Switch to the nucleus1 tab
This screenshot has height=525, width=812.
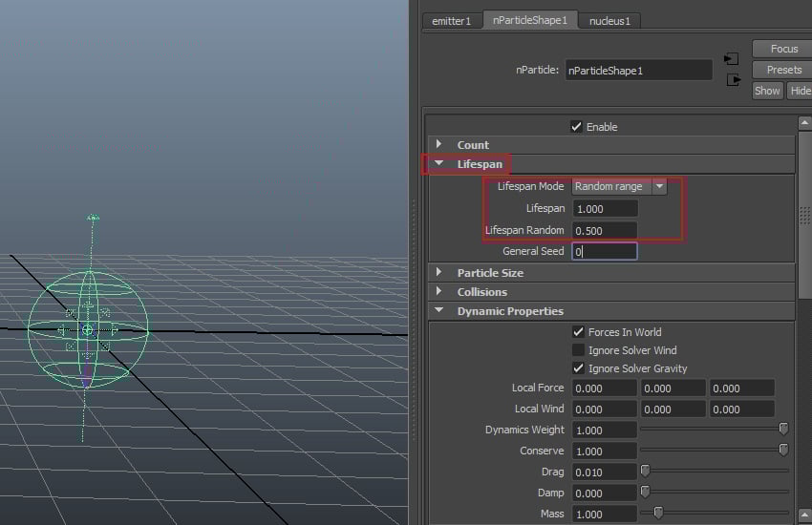609,21
